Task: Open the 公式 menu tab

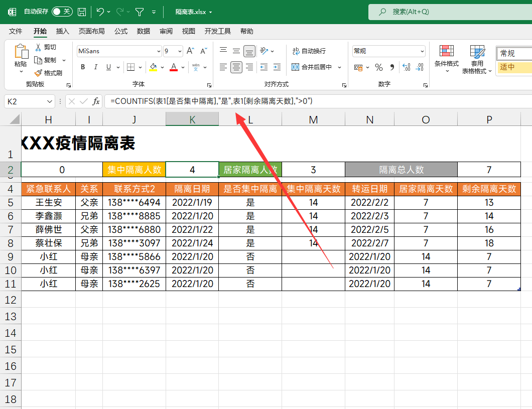Action: click(120, 31)
